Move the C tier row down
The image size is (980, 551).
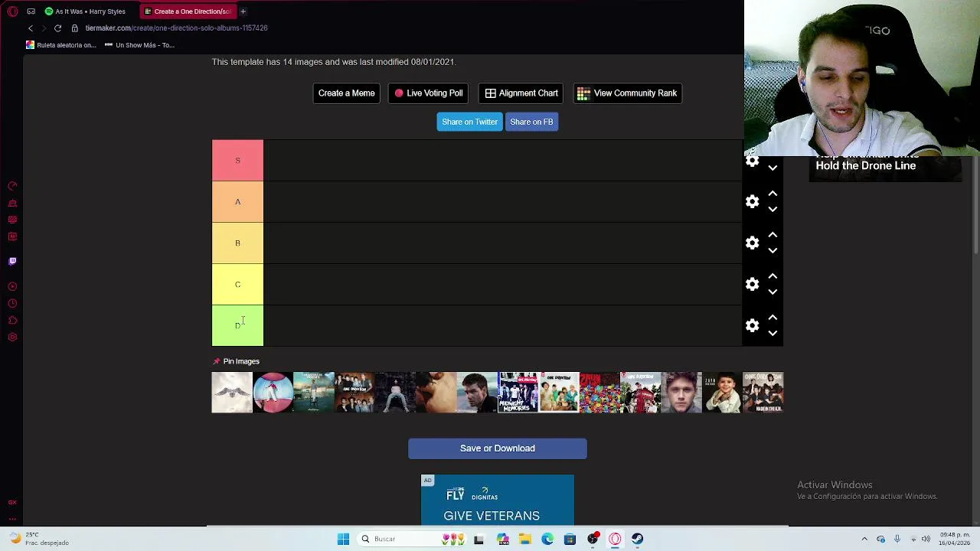click(773, 292)
